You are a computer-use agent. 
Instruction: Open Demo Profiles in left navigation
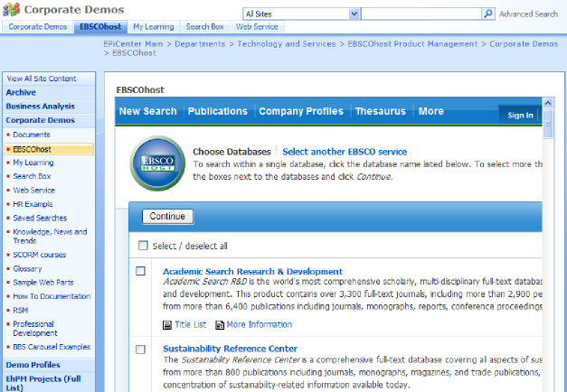tap(33, 365)
